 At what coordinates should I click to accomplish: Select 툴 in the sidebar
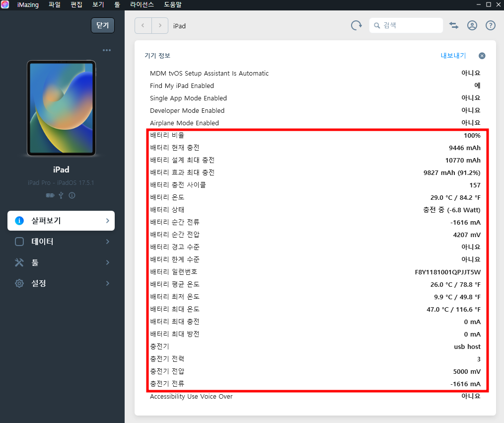coord(61,262)
